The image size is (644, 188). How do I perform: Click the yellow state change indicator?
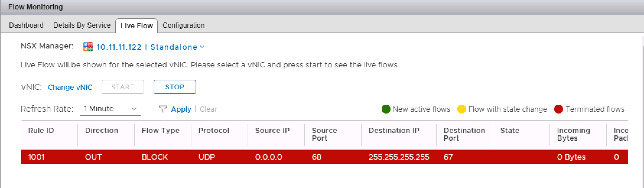[x=461, y=109]
